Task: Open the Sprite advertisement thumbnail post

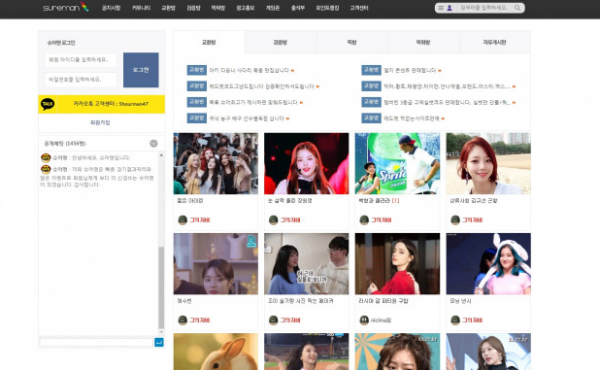Action: (x=397, y=163)
